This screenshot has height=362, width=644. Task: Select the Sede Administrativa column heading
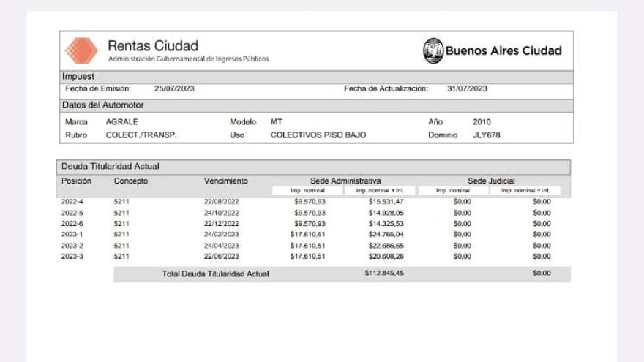click(344, 181)
